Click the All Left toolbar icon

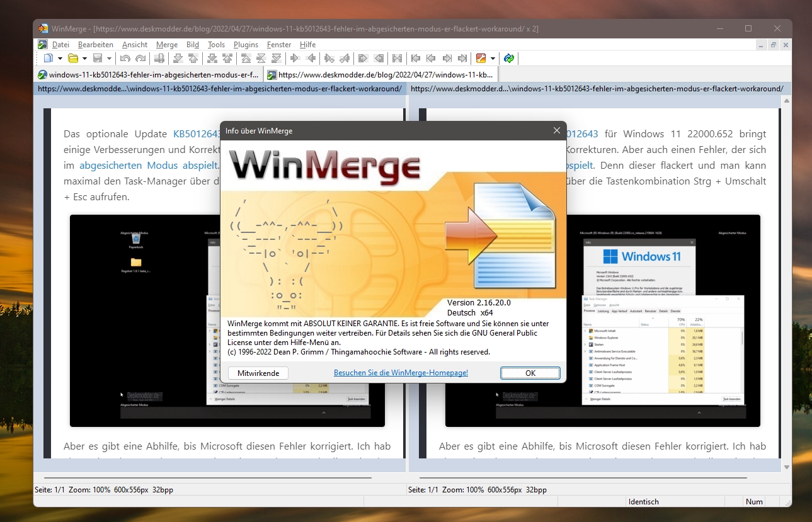click(379, 59)
